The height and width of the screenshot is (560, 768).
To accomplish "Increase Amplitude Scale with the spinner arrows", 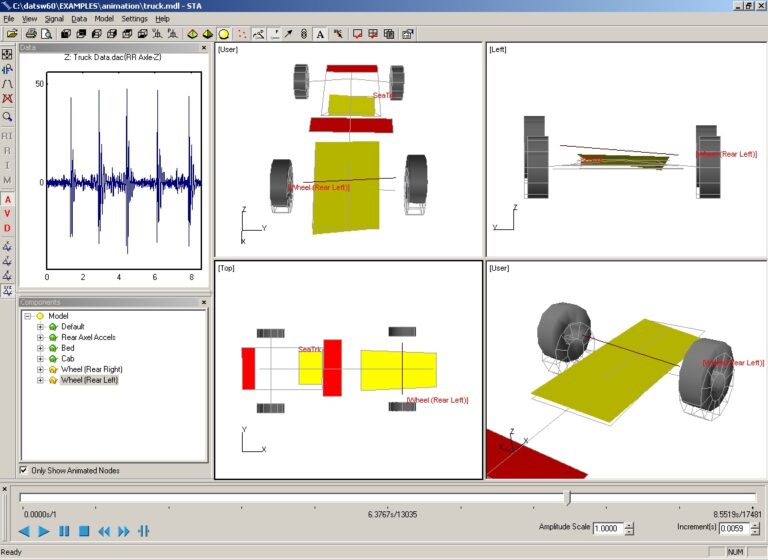I will pyautogui.click(x=629, y=526).
